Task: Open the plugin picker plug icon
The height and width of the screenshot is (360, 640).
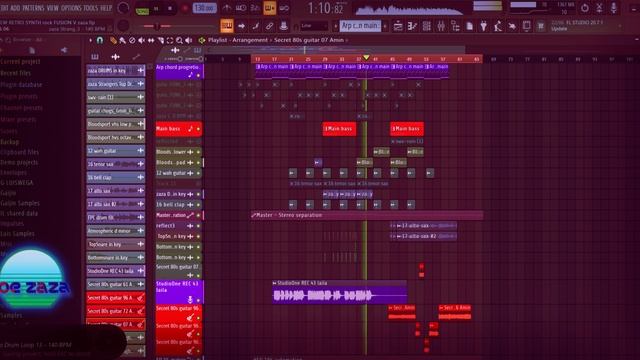Action: (x=484, y=26)
